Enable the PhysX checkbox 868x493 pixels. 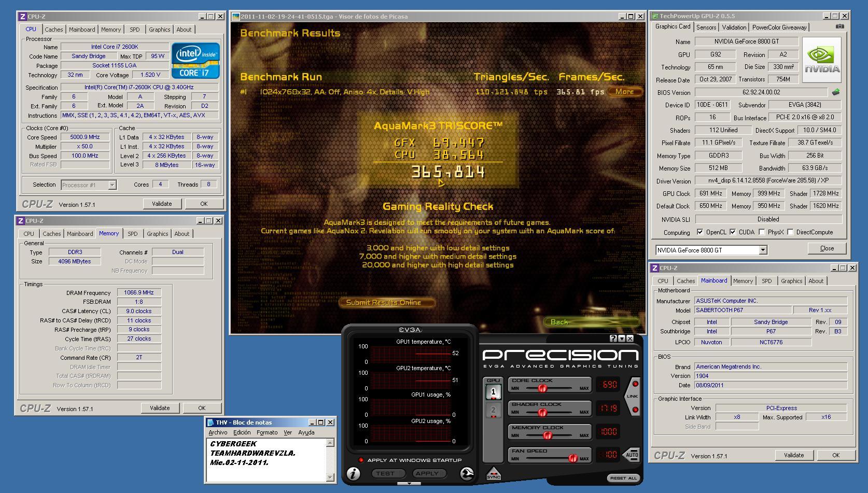pyautogui.click(x=762, y=232)
